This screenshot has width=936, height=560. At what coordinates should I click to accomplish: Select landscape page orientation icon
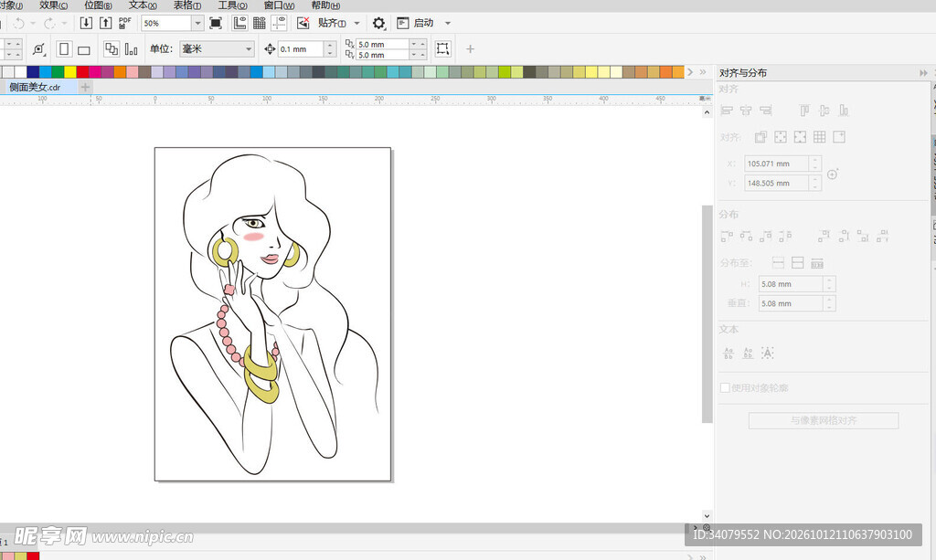(x=83, y=49)
